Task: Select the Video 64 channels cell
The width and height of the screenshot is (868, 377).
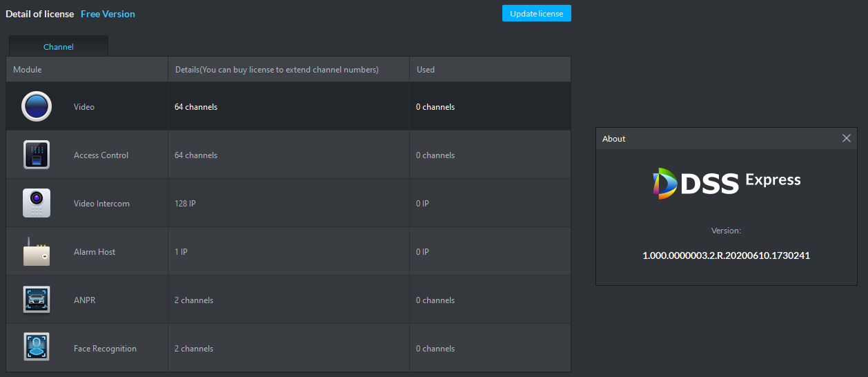Action: click(x=196, y=107)
